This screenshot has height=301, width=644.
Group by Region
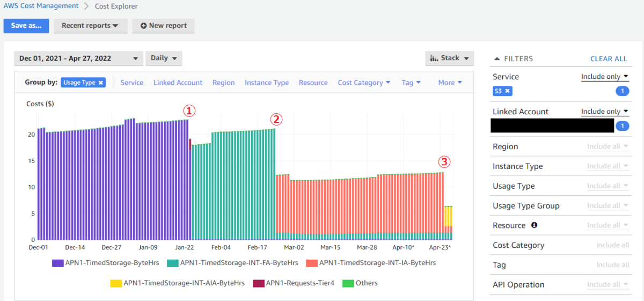click(223, 83)
